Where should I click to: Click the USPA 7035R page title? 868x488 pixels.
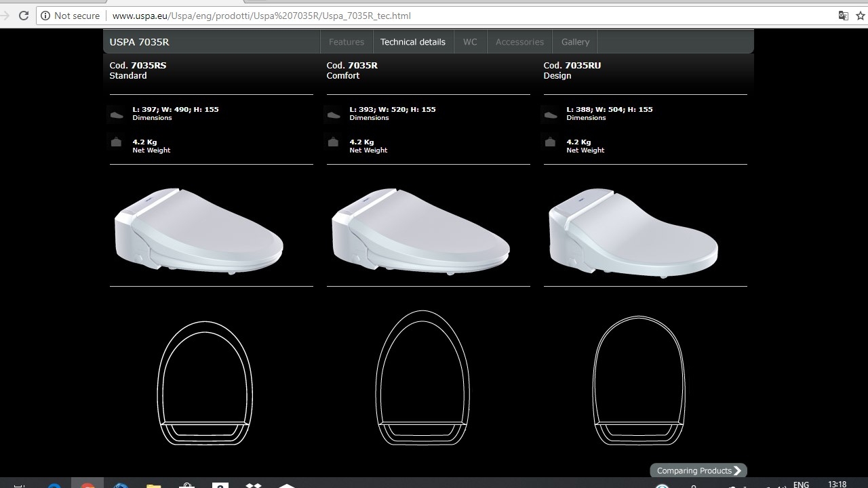(140, 42)
